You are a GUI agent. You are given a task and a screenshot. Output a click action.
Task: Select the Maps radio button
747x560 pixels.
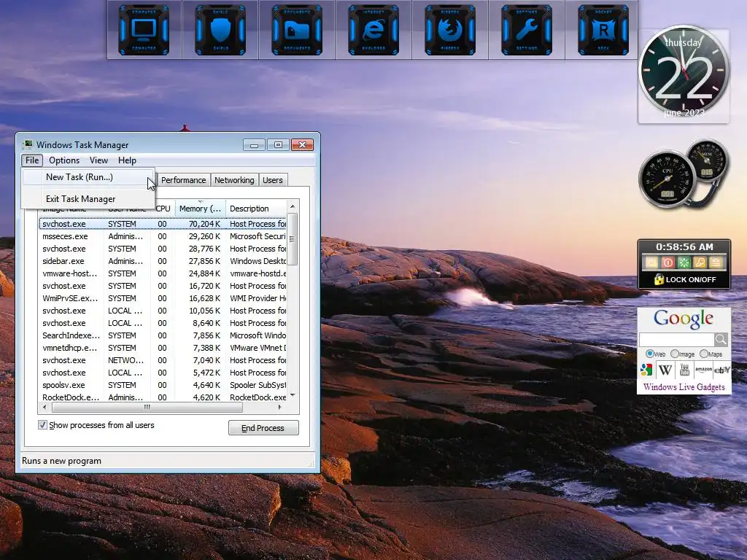704,354
